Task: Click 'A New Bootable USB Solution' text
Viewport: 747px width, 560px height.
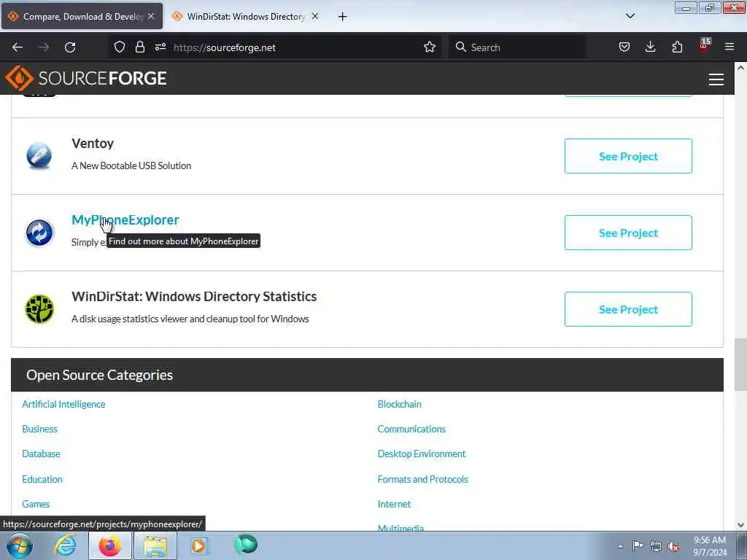Action: 131,166
